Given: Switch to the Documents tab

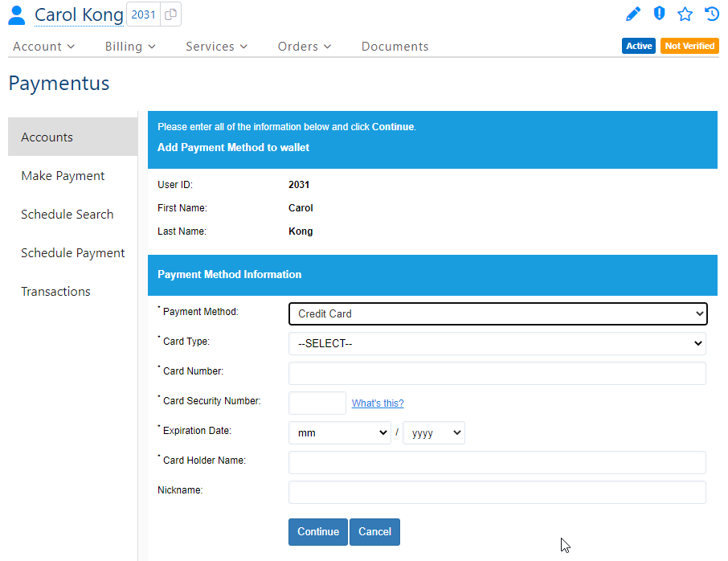Looking at the screenshot, I should point(395,46).
